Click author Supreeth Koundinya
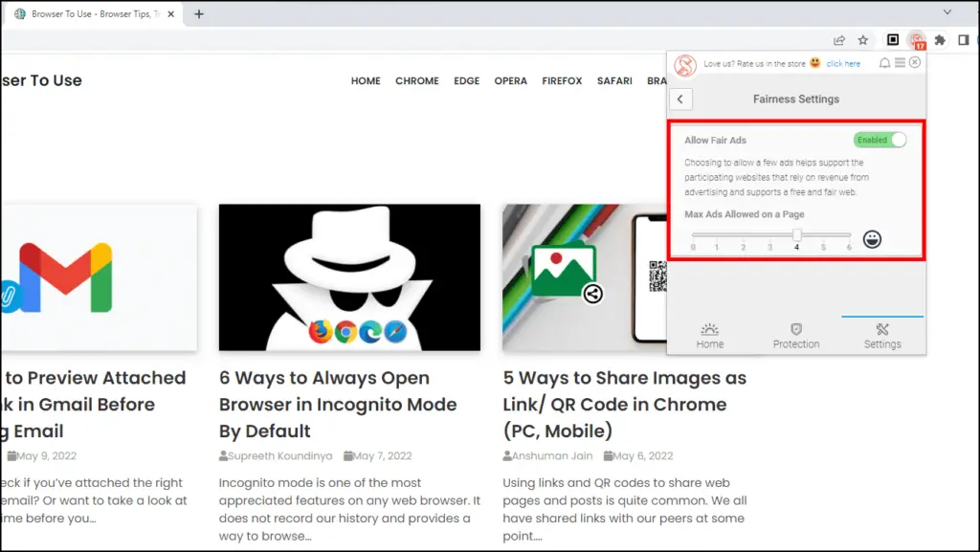Viewport: 980px width, 552px height. pyautogui.click(x=276, y=455)
